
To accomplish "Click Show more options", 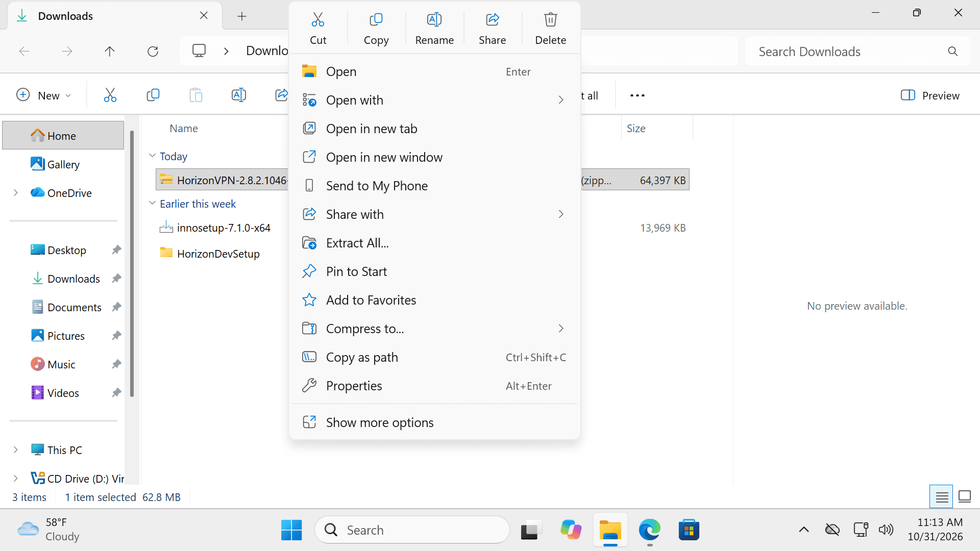I will click(434, 423).
